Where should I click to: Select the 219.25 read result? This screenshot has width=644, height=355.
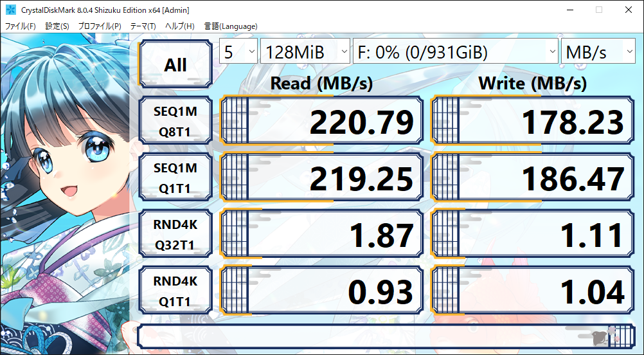tap(321, 177)
